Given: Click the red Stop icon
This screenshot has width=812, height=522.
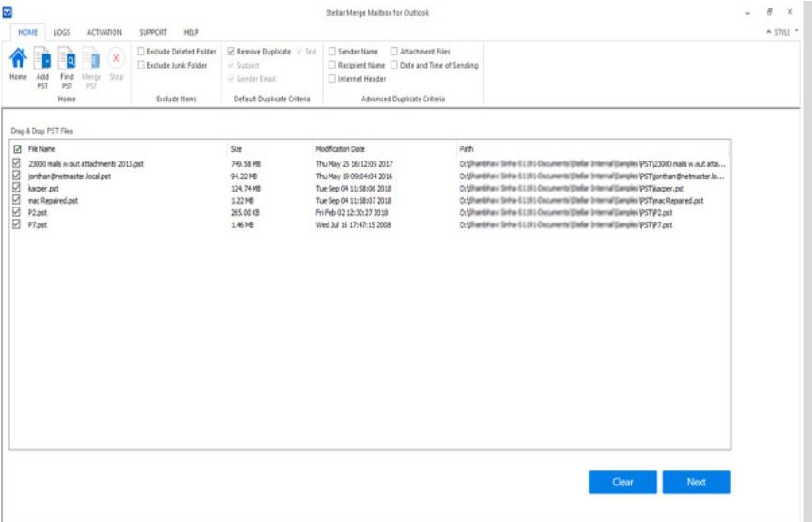Looking at the screenshot, I should tap(116, 60).
